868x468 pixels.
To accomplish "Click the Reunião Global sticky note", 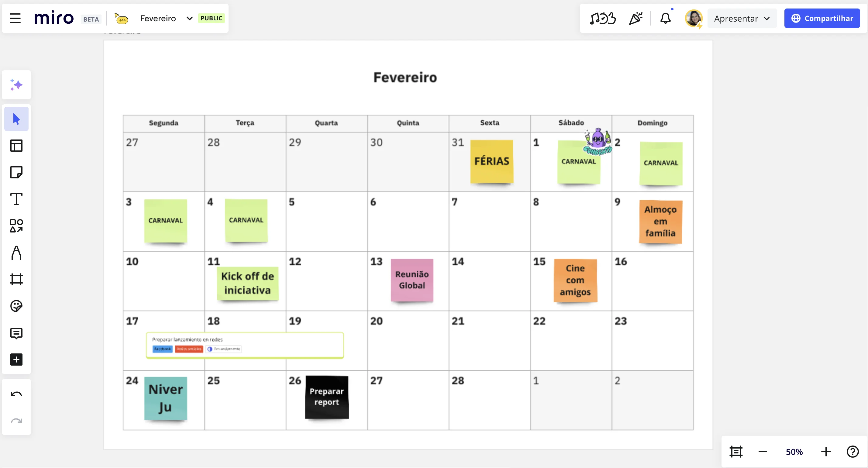I will (412, 280).
